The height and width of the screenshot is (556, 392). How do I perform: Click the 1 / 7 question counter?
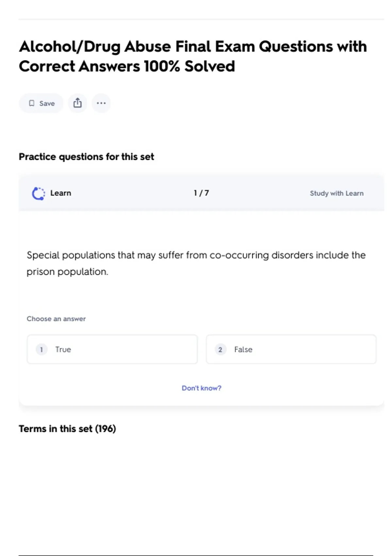click(201, 193)
